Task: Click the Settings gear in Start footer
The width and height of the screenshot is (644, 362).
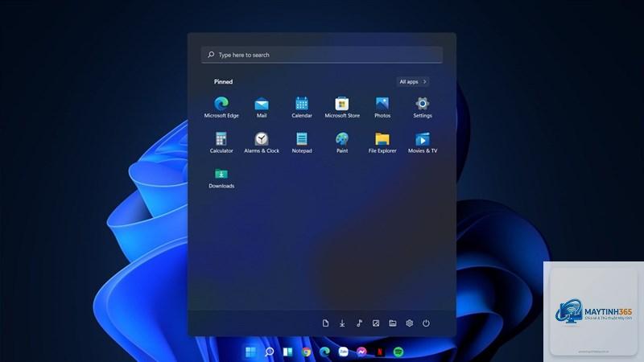Action: click(x=410, y=323)
